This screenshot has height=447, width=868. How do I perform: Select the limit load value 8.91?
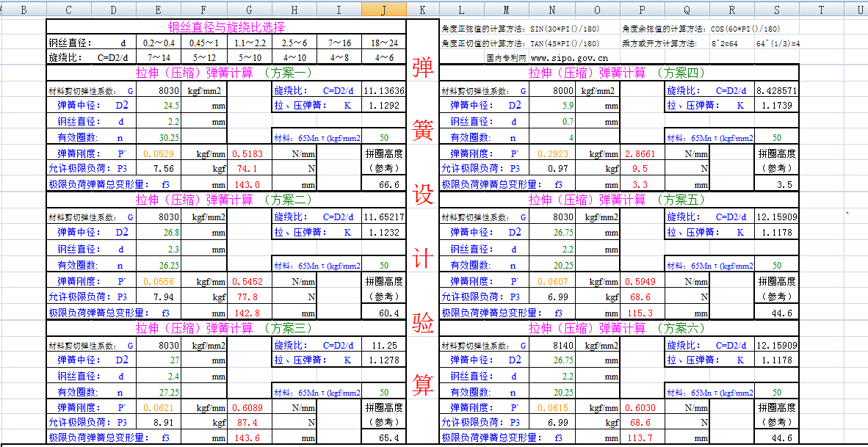click(x=159, y=423)
